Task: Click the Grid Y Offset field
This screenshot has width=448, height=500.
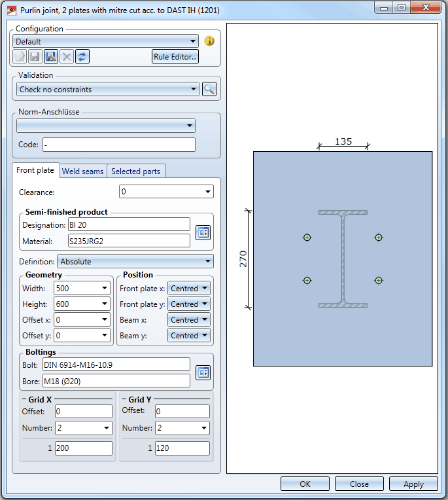Action: coord(182,412)
